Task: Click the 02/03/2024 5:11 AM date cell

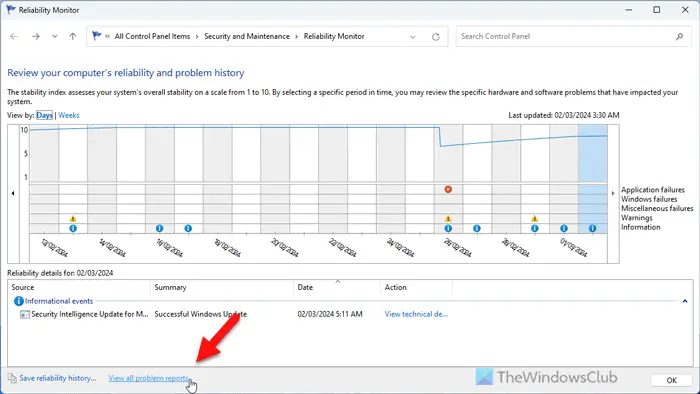Action: (x=330, y=314)
